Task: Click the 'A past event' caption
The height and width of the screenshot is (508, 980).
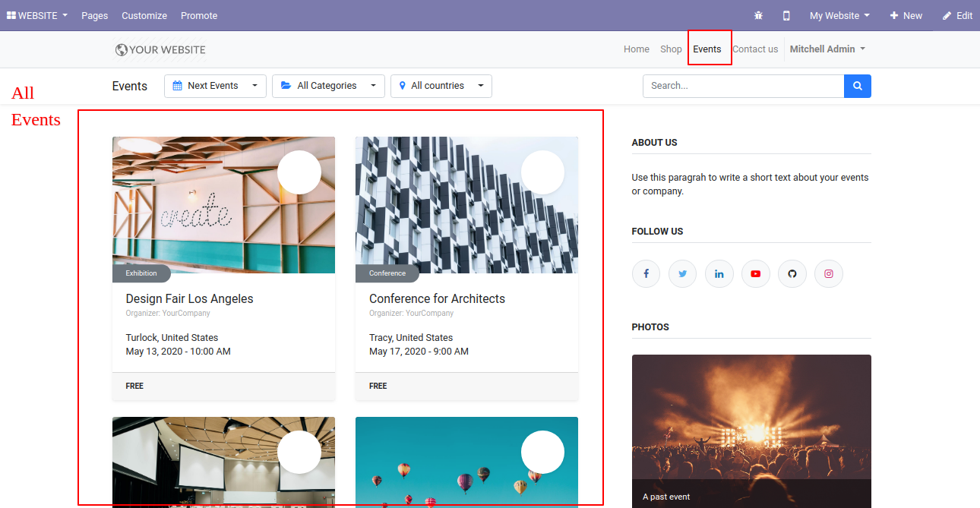Action: tap(666, 497)
